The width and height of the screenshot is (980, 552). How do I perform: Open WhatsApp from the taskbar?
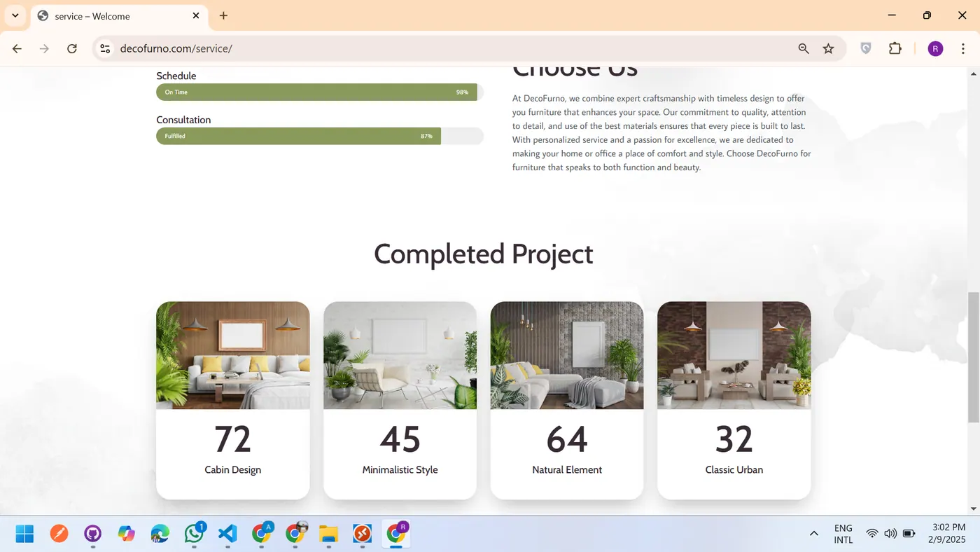194,534
